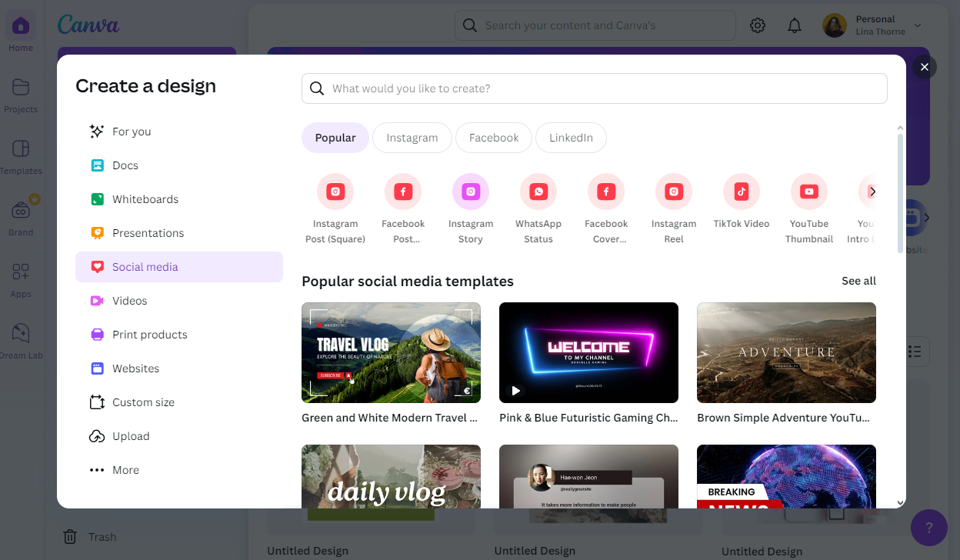Screen dimensions: 960x560
Task: Select Upload option
Action: point(178,436)
